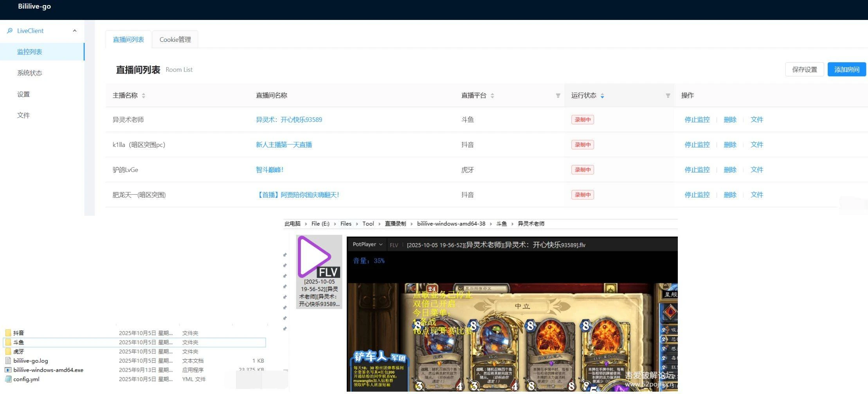This screenshot has height=394, width=868.
Task: Open the 智斗巅峰! room link
Action: pos(270,170)
